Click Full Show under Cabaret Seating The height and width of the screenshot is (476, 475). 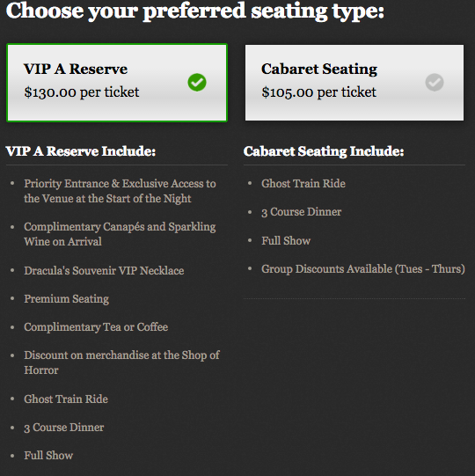click(x=286, y=241)
